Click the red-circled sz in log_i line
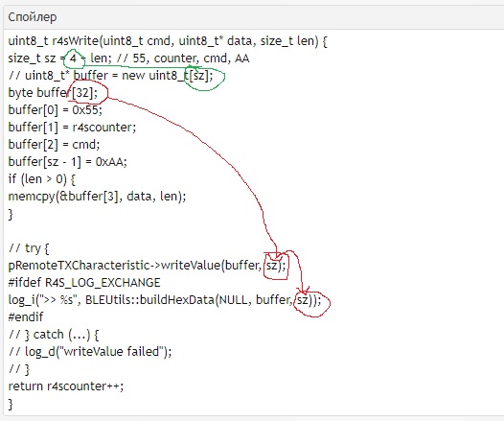The image size is (504, 421). pos(303,300)
